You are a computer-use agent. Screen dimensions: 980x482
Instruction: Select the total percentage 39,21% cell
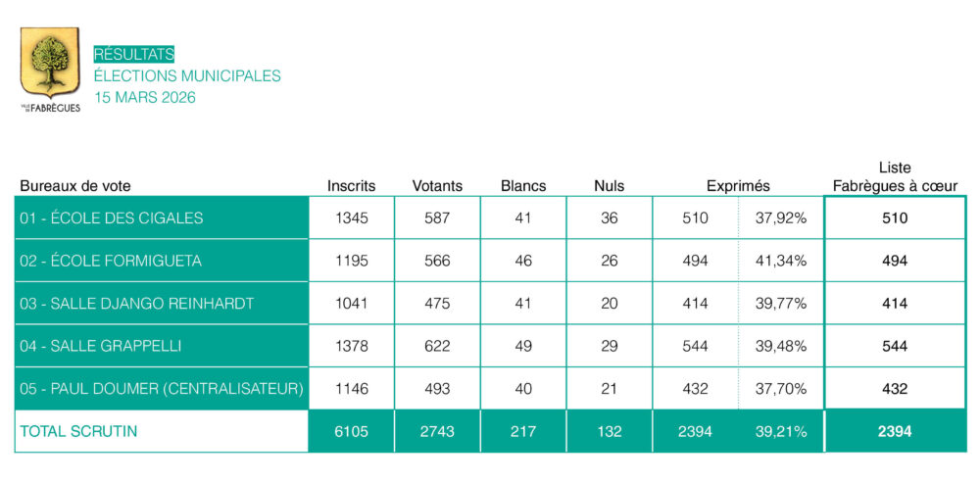point(780,431)
